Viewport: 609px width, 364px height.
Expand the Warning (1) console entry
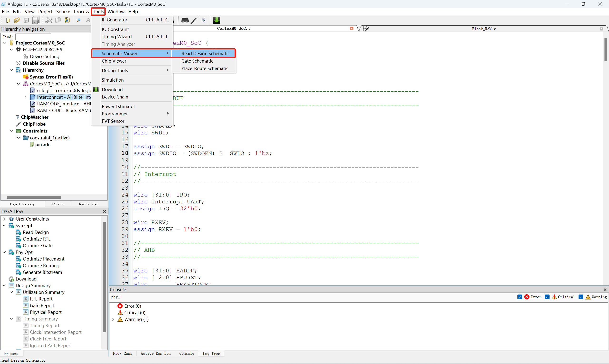[x=113, y=319]
